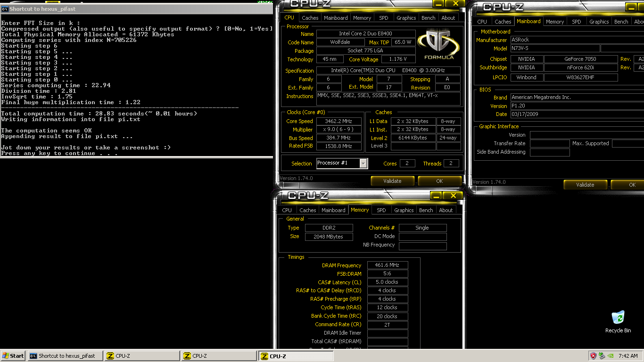The image size is (644, 362).
Task: Click Validate in the ASRock mainboard window
Action: [585, 185]
